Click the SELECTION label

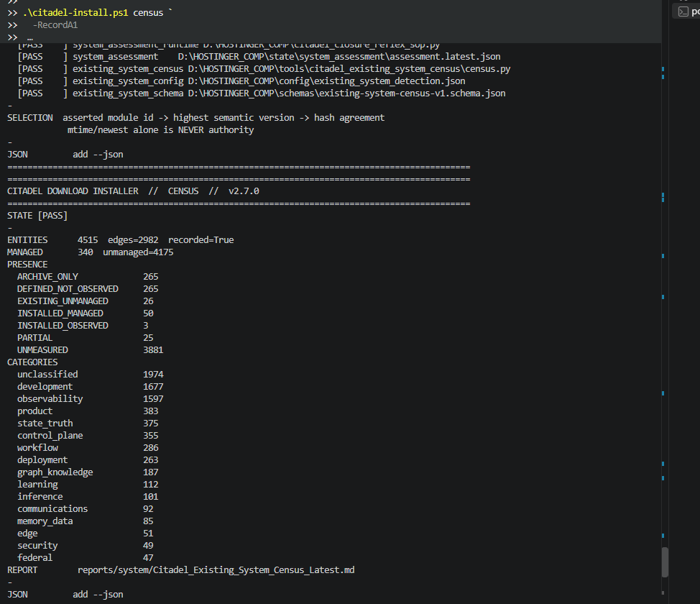click(30, 117)
